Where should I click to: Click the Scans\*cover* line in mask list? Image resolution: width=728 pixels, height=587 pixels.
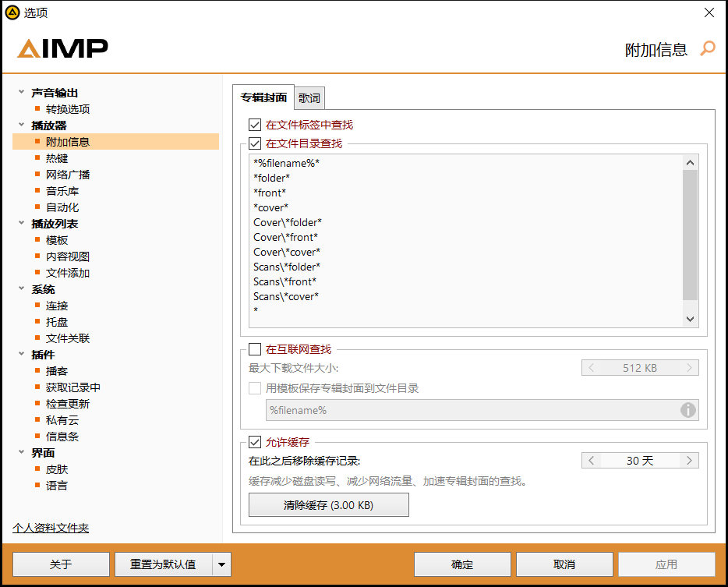click(x=286, y=296)
